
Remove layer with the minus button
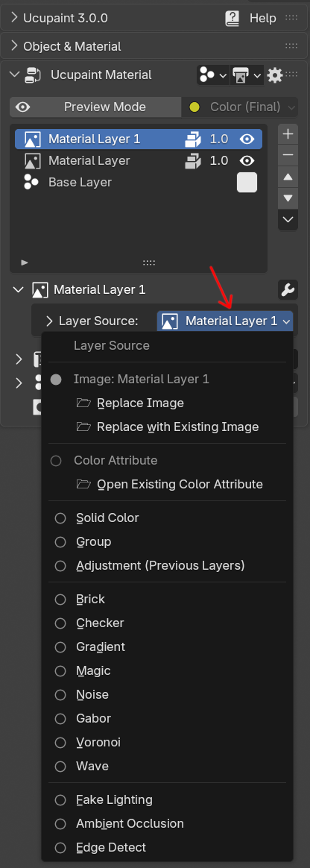(x=288, y=155)
